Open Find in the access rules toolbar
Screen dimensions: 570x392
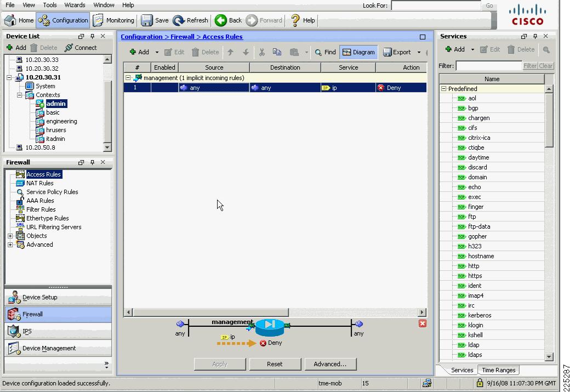click(x=325, y=52)
